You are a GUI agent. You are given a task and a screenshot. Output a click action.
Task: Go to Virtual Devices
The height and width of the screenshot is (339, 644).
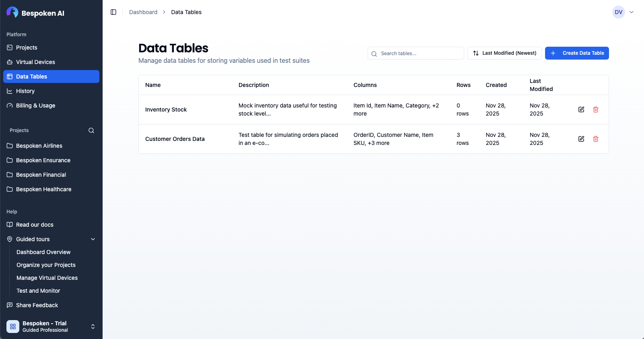click(51, 62)
